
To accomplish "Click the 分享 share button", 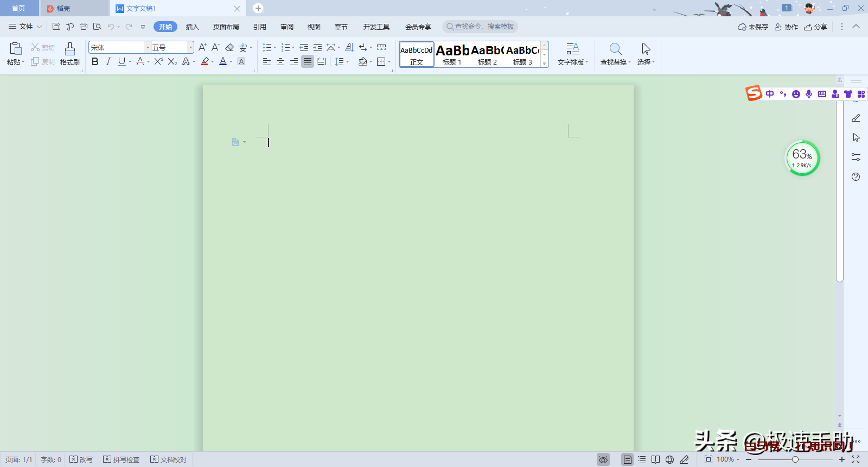I will [816, 27].
